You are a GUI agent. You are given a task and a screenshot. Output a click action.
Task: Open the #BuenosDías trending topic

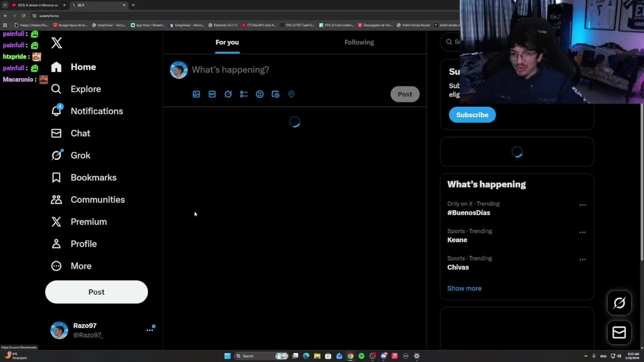(x=468, y=213)
